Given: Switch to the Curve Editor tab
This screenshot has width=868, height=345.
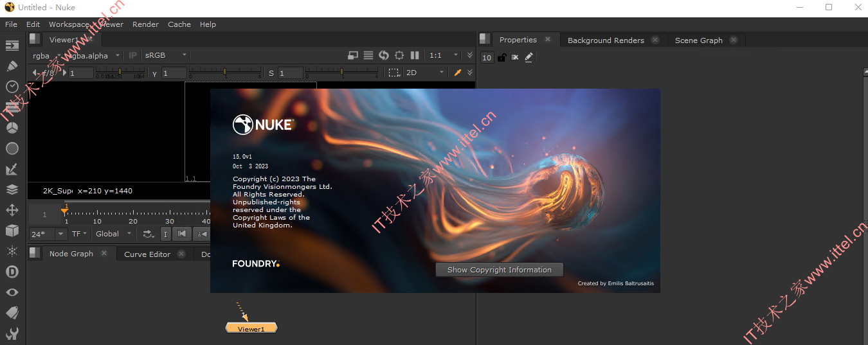Looking at the screenshot, I should [x=147, y=254].
